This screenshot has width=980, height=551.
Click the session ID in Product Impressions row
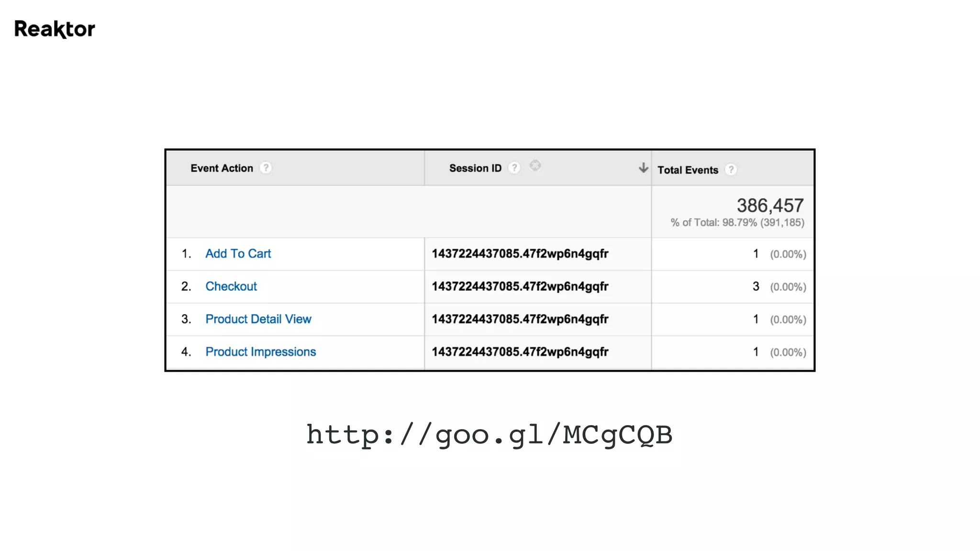tap(520, 352)
